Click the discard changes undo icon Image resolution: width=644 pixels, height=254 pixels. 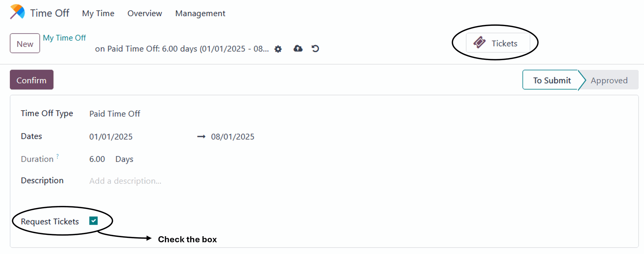pos(315,49)
